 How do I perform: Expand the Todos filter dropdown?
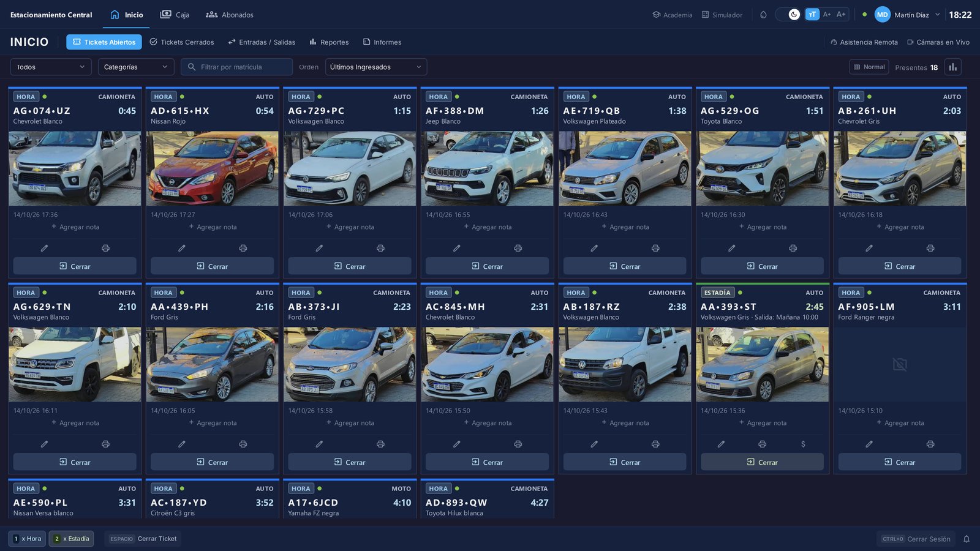51,67
